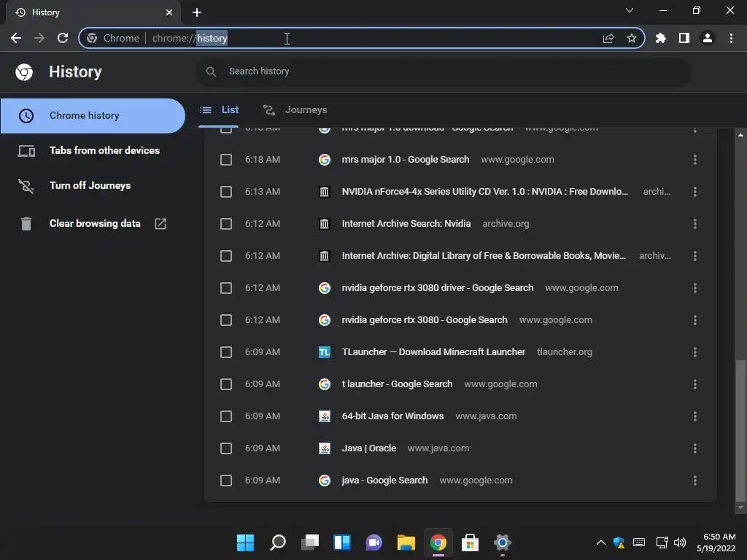The image size is (747, 560).
Task: Close the History tab
Action: [169, 12]
